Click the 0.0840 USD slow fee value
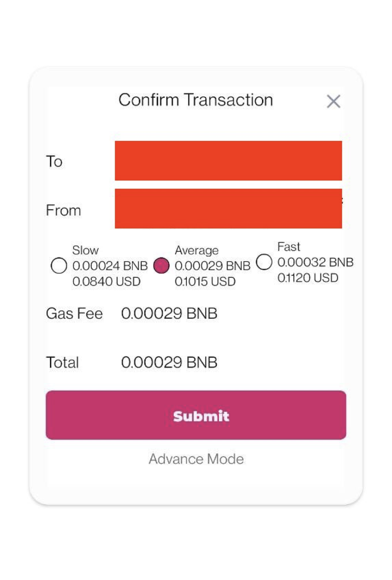Image resolution: width=392 pixels, height=580 pixels. 106,281
